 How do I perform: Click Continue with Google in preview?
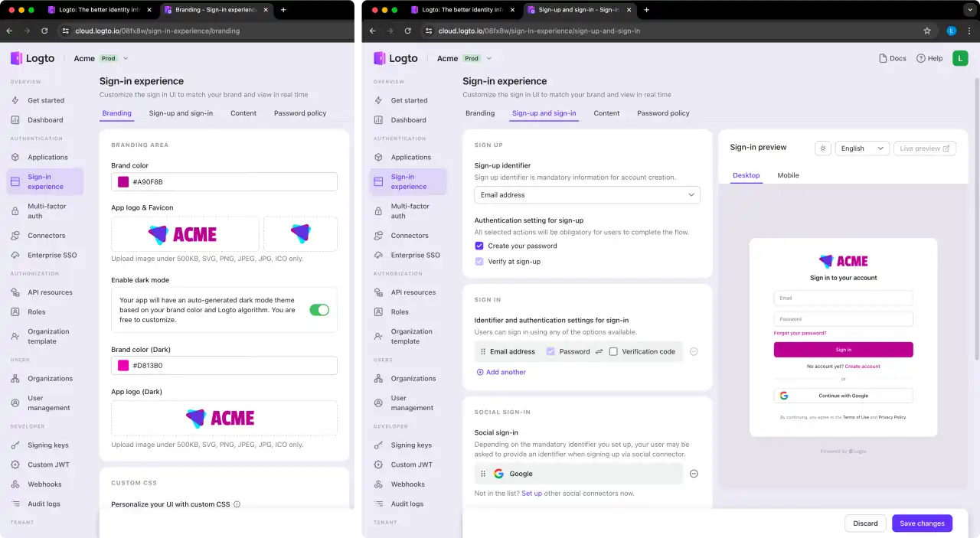pyautogui.click(x=843, y=396)
